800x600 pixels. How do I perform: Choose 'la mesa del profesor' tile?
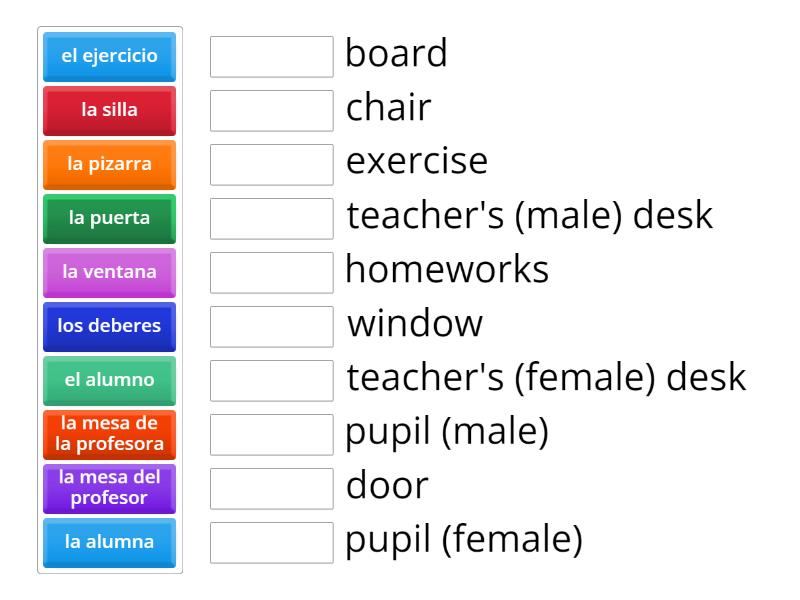109,488
